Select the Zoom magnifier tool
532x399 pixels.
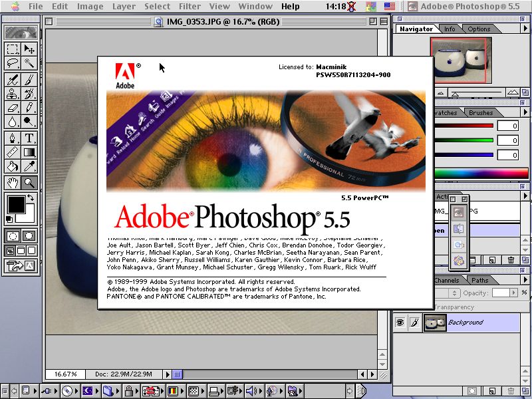29,184
